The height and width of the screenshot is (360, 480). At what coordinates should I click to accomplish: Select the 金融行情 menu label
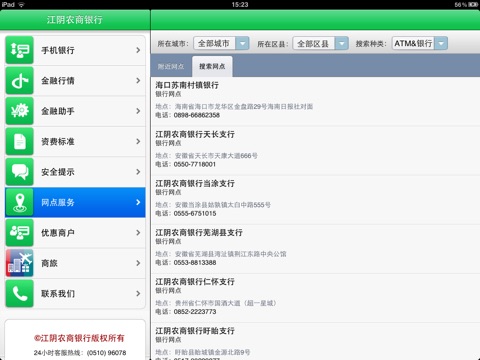(x=58, y=81)
